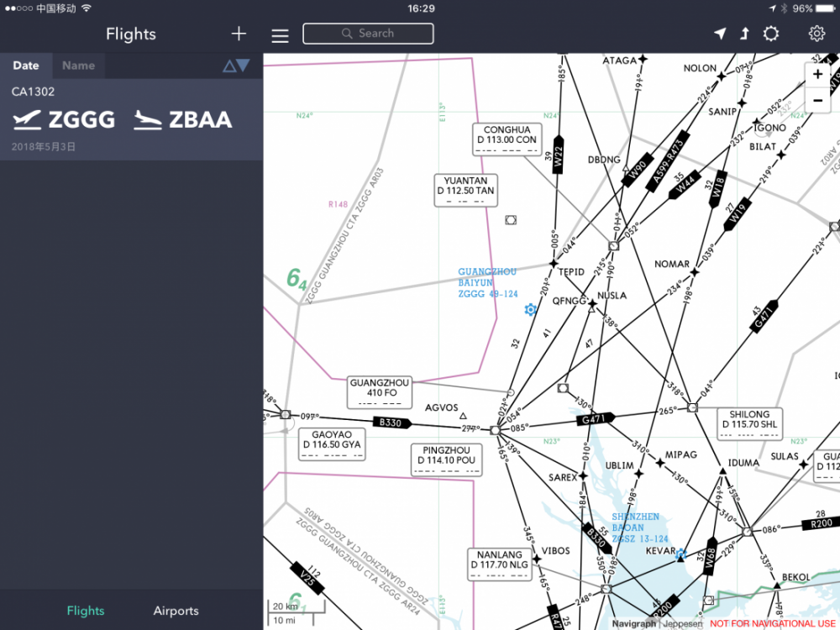Tap the QFNGG waypoint label
The width and height of the screenshot is (840, 630).
point(570,301)
